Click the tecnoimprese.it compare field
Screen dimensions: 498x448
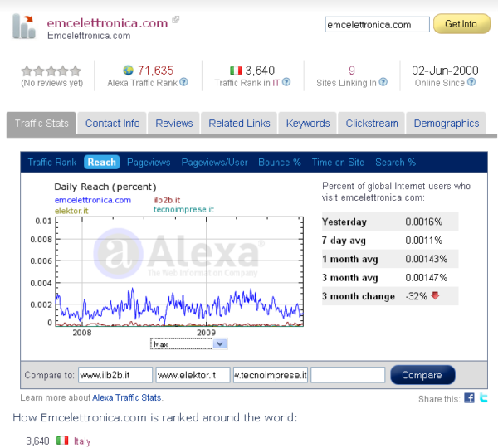(x=271, y=375)
